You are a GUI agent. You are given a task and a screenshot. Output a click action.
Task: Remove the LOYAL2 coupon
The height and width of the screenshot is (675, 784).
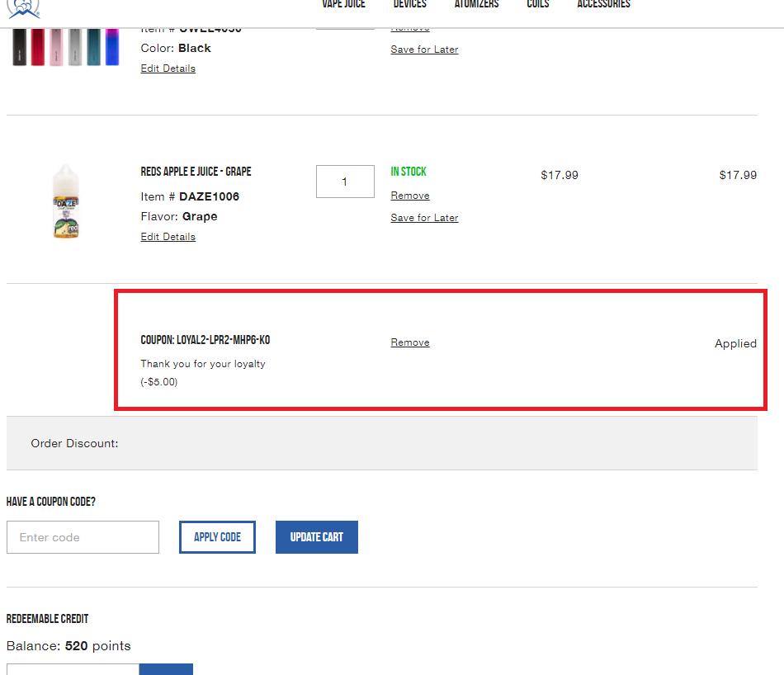(410, 342)
